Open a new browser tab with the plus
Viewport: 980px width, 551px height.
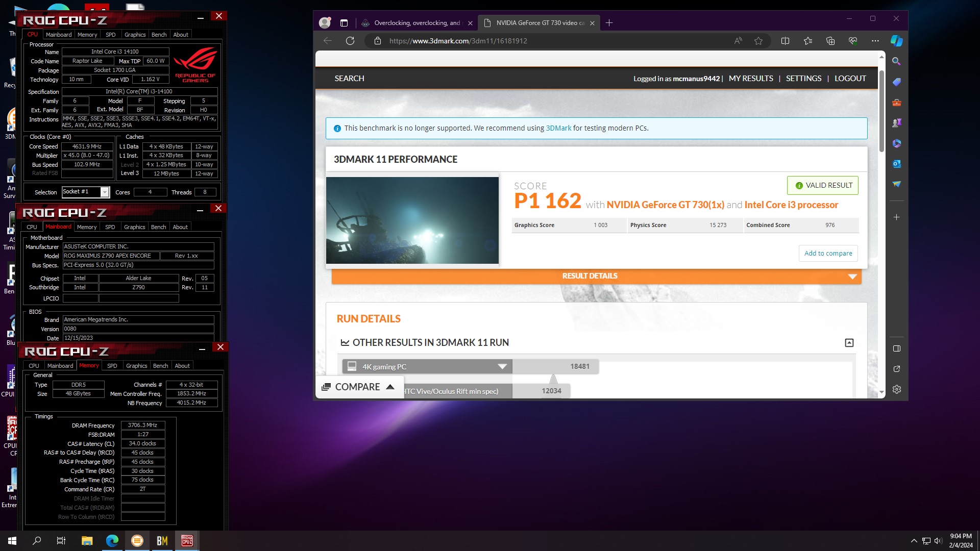pos(609,23)
